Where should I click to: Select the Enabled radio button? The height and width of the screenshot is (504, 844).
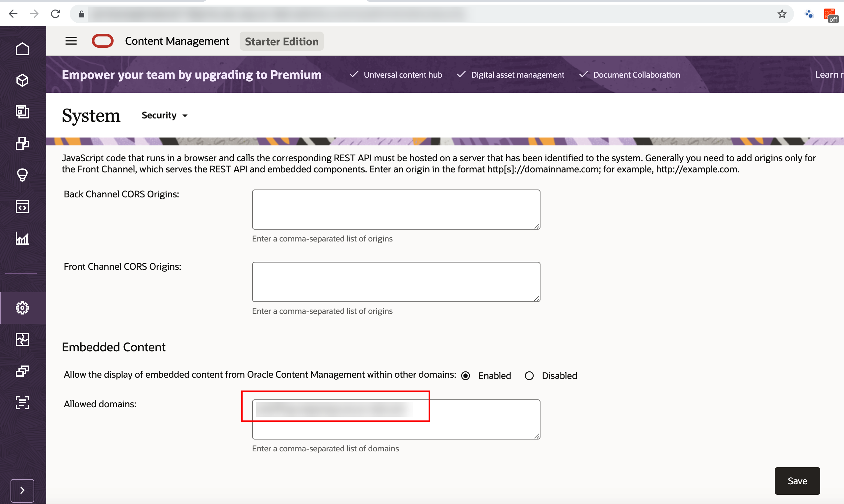[465, 376]
